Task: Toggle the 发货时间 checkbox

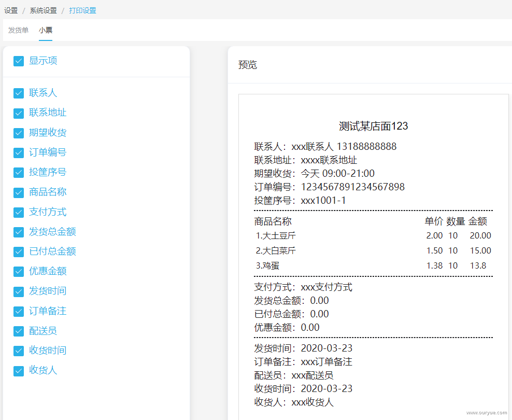Action: point(19,291)
